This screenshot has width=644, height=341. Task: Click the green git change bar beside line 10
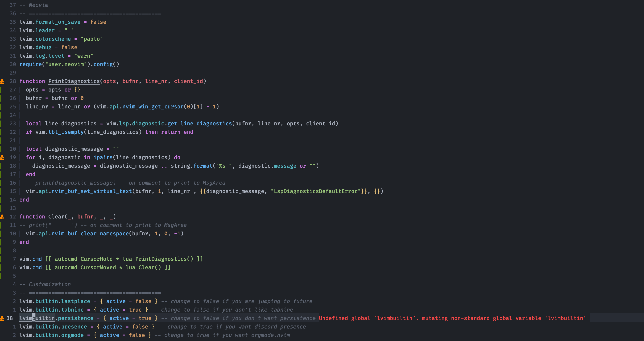pyautogui.click(x=0, y=234)
